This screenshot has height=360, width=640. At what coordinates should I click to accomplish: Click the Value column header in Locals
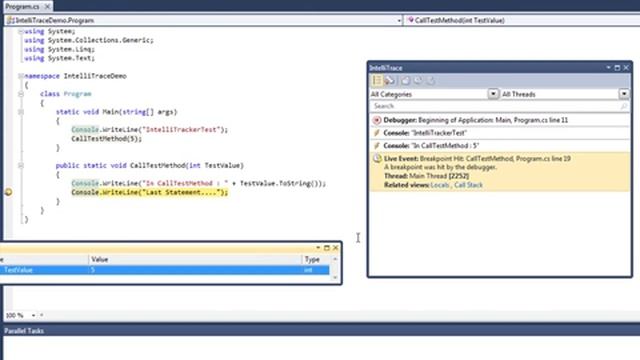tap(195, 260)
